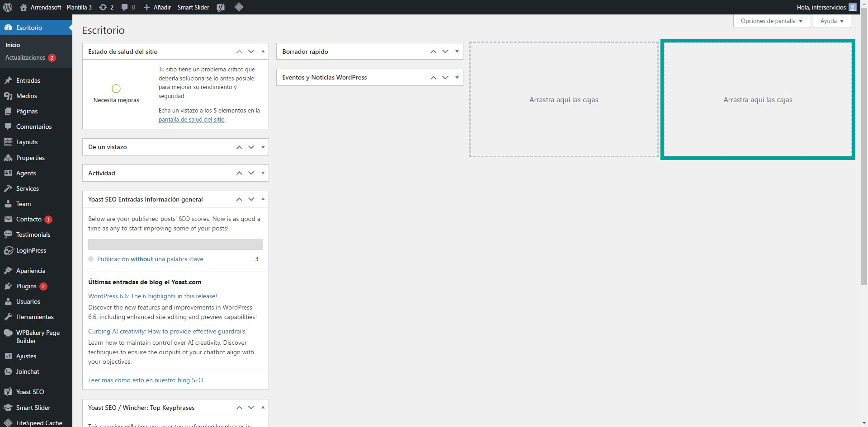Screen dimensions: 868x427
Task: Click the Testimonials speech icon in sidebar
Action: (8, 235)
